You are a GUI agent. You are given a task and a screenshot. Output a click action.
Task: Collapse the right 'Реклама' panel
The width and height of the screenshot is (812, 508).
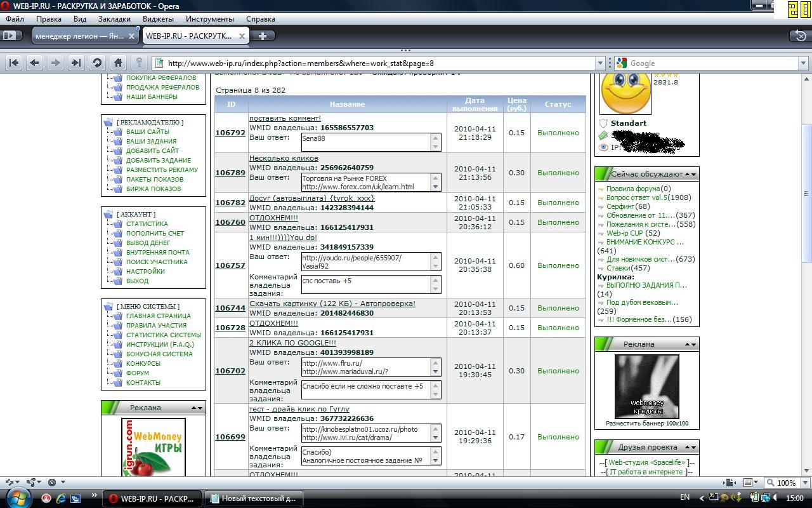690,344
